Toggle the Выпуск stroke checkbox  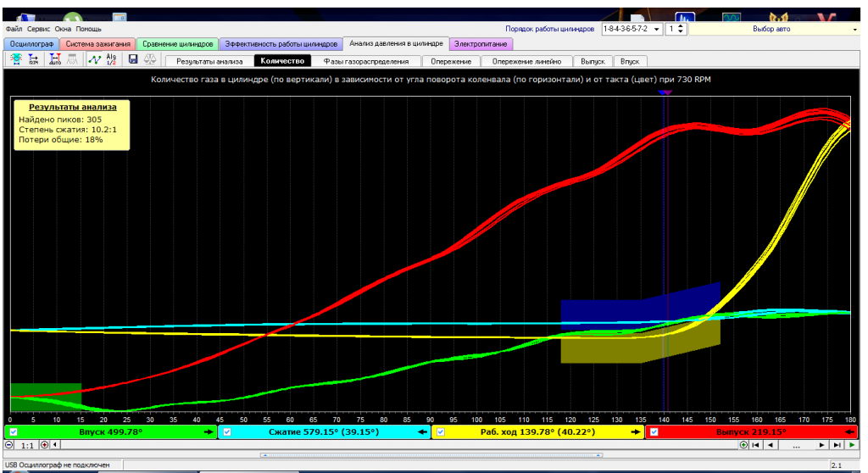(654, 432)
